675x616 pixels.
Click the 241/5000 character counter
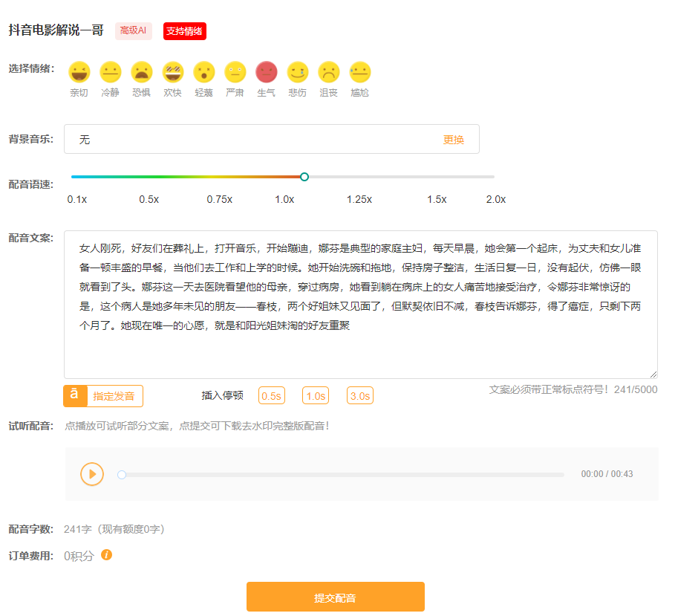coord(636,389)
